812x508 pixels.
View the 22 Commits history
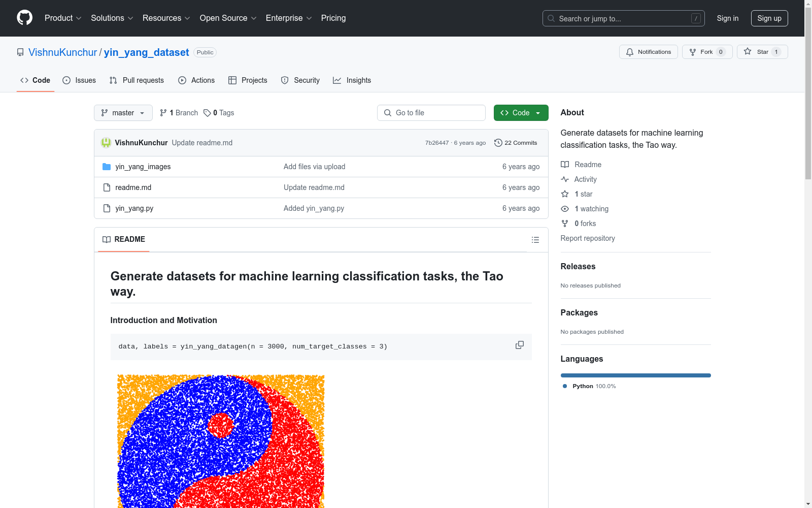(x=516, y=143)
